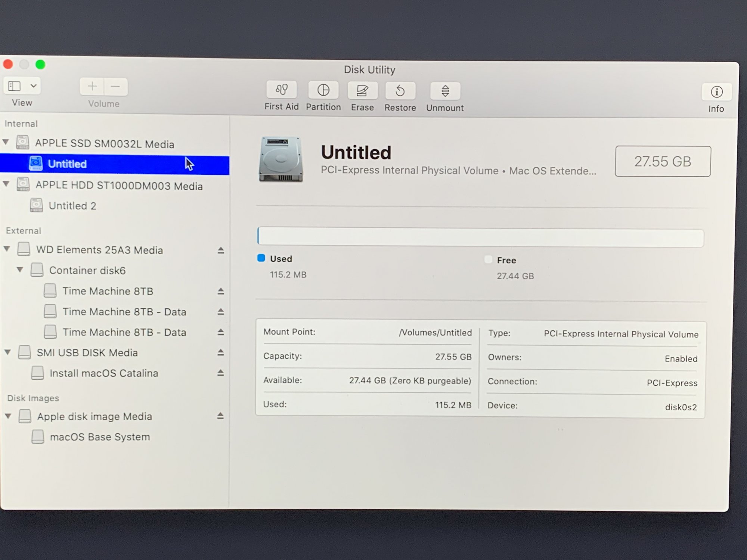Select Time Machine 8TB volume
The height and width of the screenshot is (560, 747).
coord(108,291)
